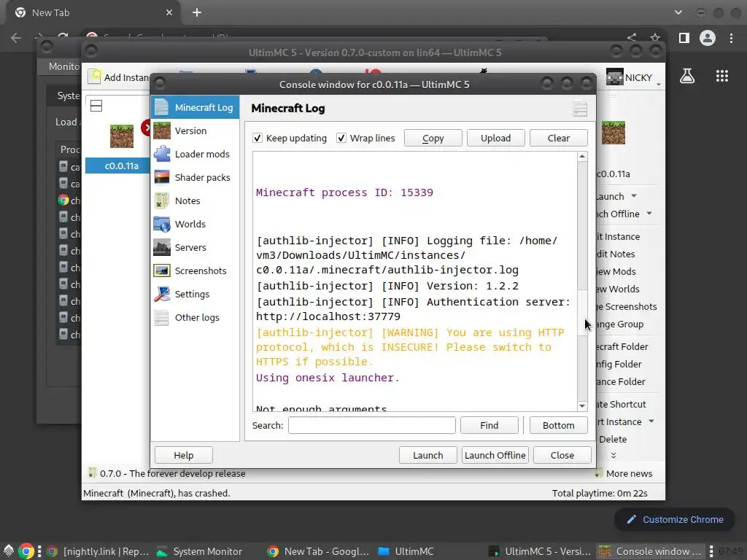Open the Notes page in sidebar
The height and width of the screenshot is (560, 747).
(195, 201)
